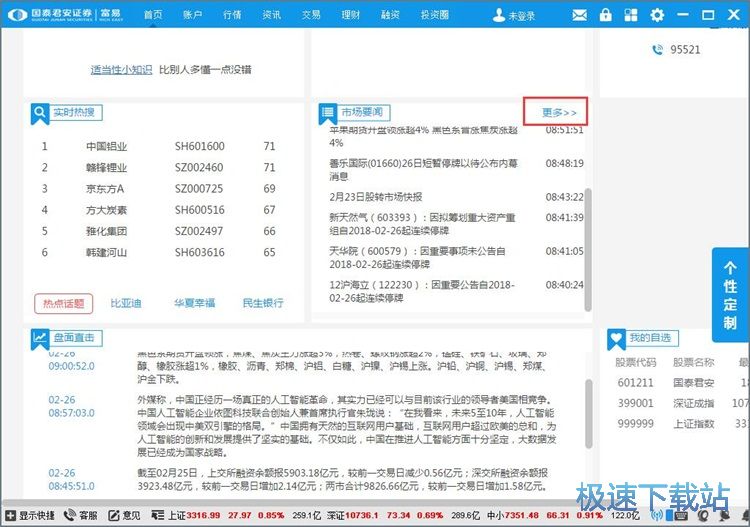Image resolution: width=750 pixels, height=527 pixels.
Task: Click the phone icon beside 95521
Action: (x=658, y=50)
